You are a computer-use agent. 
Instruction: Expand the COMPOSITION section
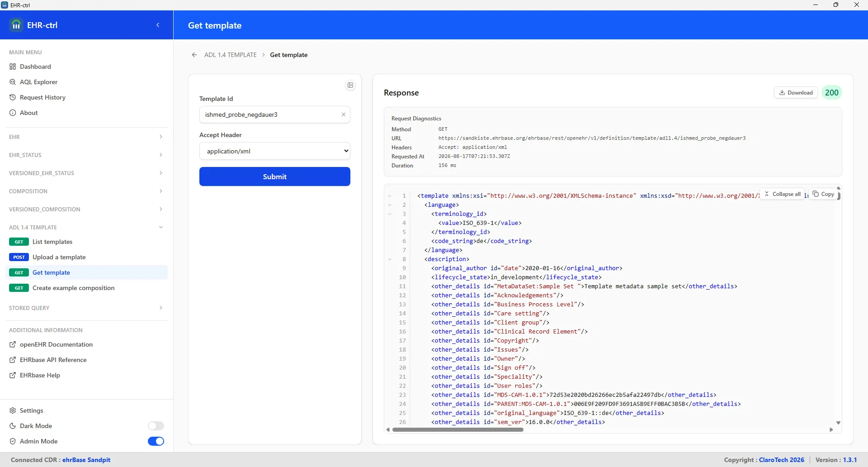click(86, 191)
